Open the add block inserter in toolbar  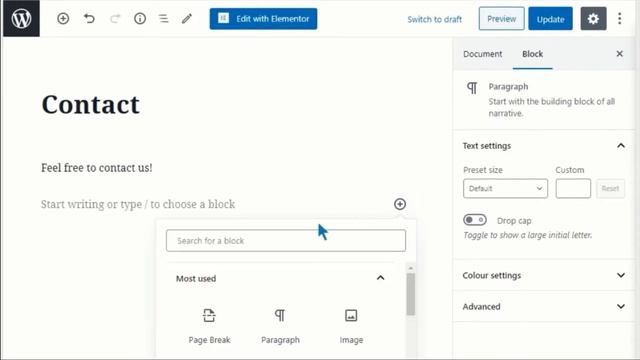63,18
